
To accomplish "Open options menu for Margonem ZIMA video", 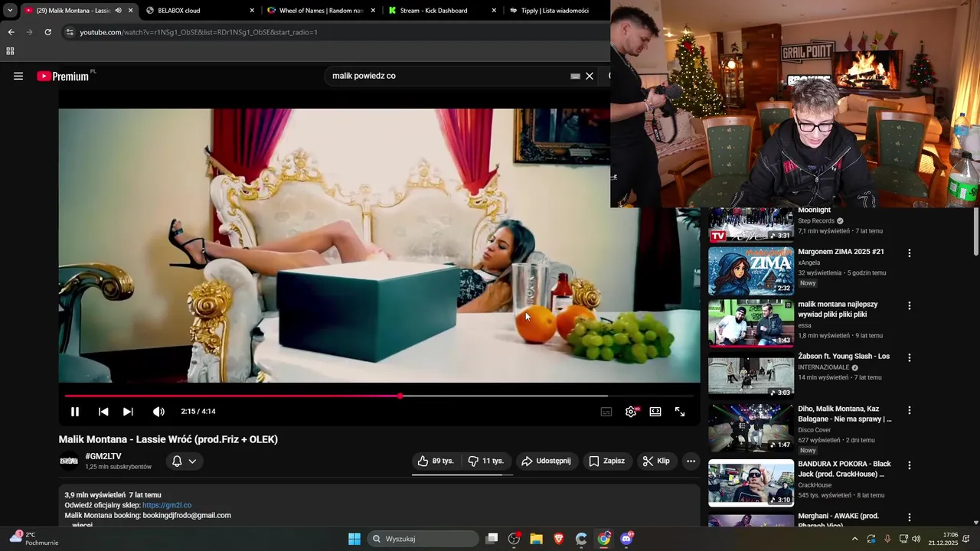I will pyautogui.click(x=910, y=253).
